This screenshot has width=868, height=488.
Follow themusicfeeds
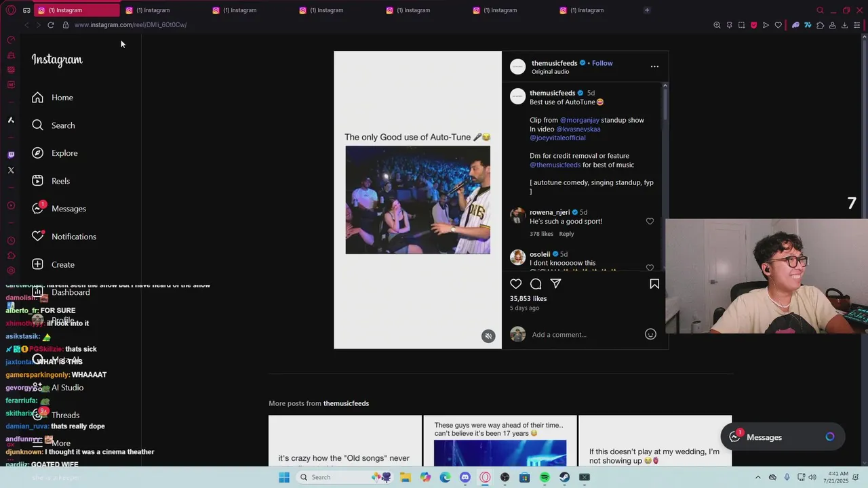click(x=602, y=63)
